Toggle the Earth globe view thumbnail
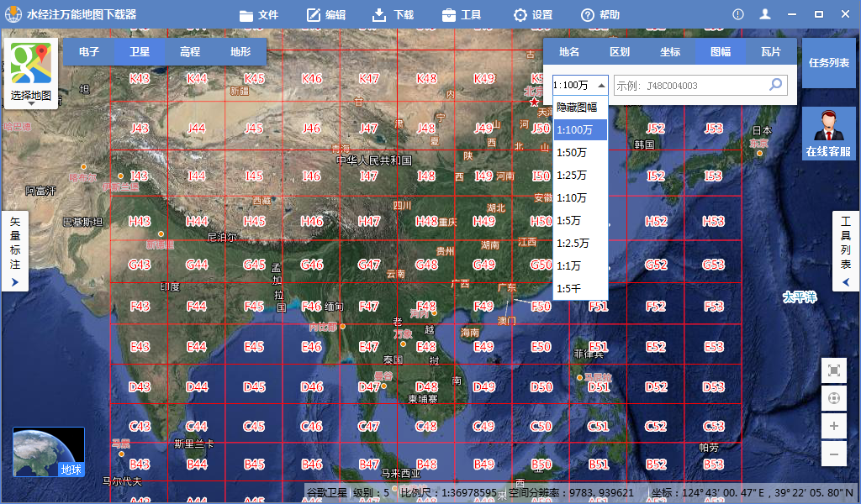This screenshot has height=504, width=861. [49, 452]
